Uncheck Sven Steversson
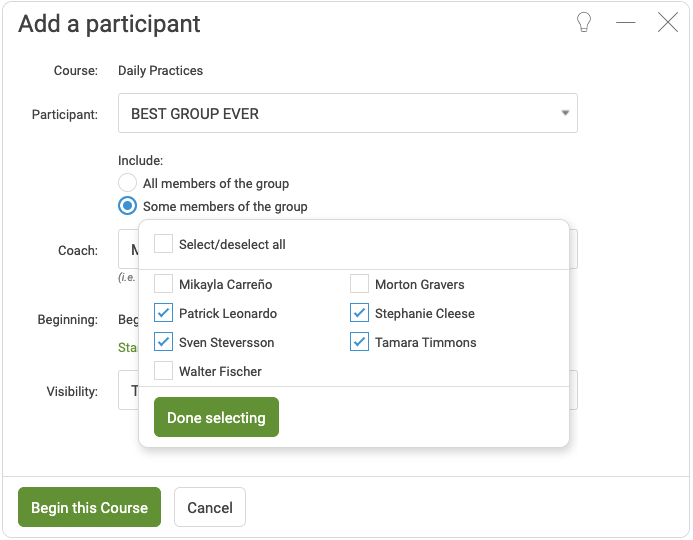Image resolution: width=693 pixels, height=540 pixels. [163, 342]
